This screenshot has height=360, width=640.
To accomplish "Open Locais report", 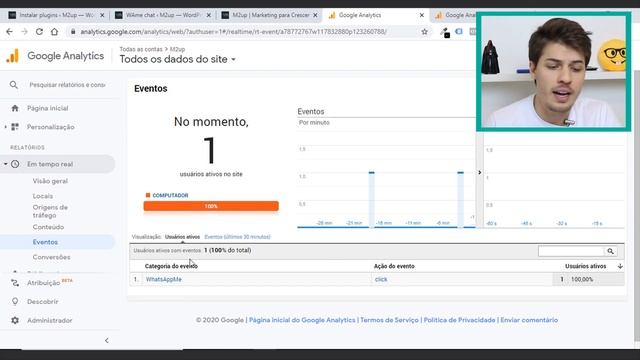I will pos(43,196).
